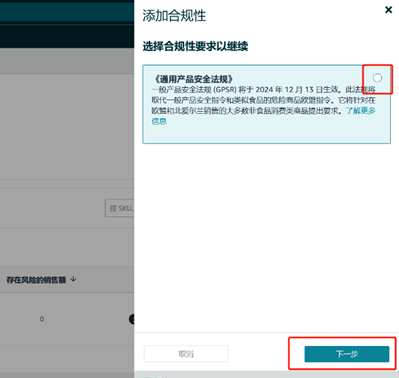Click the 《通用产品安全法规》 card title
Viewport: 399px width, 378px height.
pos(193,79)
